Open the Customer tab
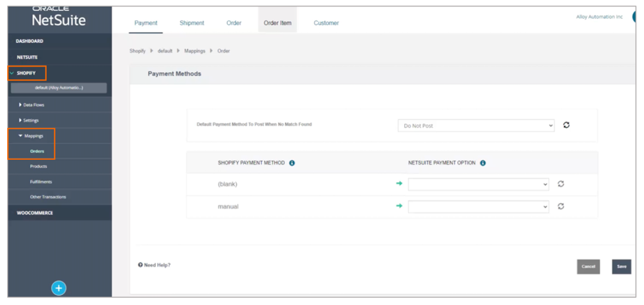Screen dimensions: 644x305 [326, 23]
